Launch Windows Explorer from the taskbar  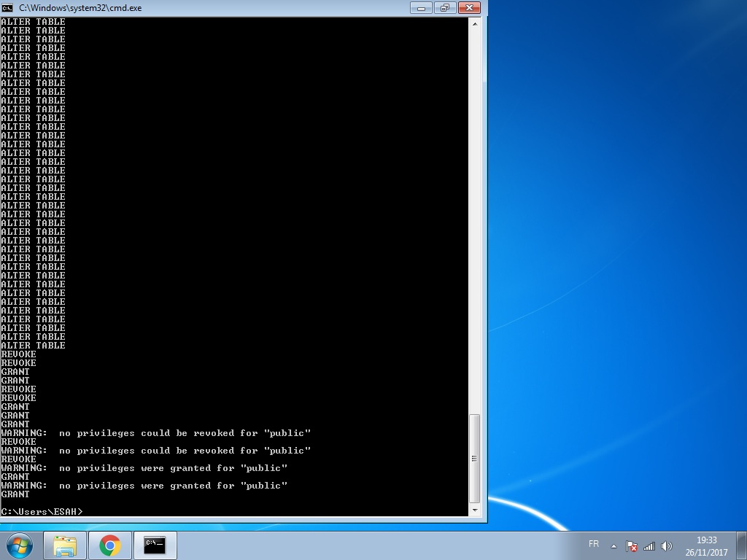pos(65,545)
